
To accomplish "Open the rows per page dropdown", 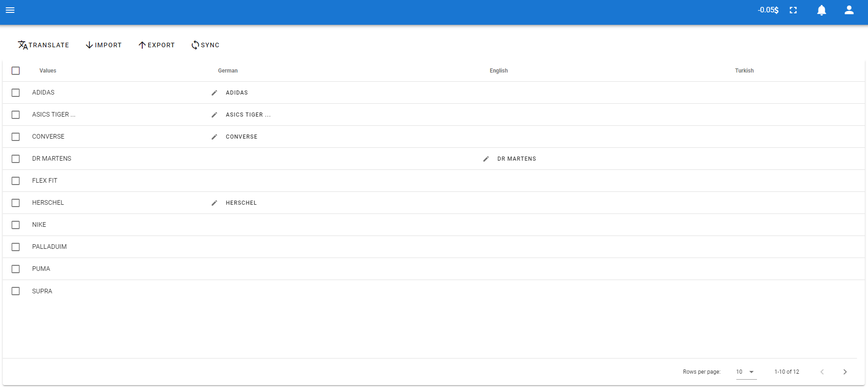I will coord(746,372).
